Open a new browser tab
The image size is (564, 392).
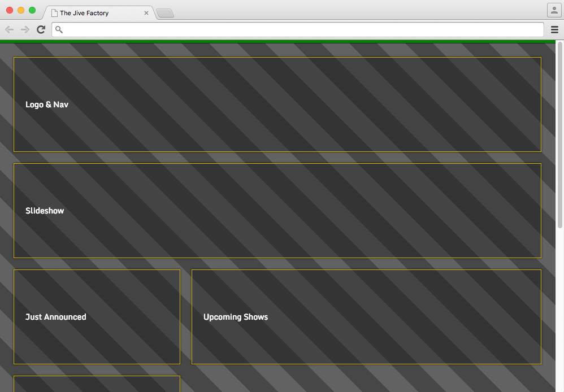[x=164, y=12]
